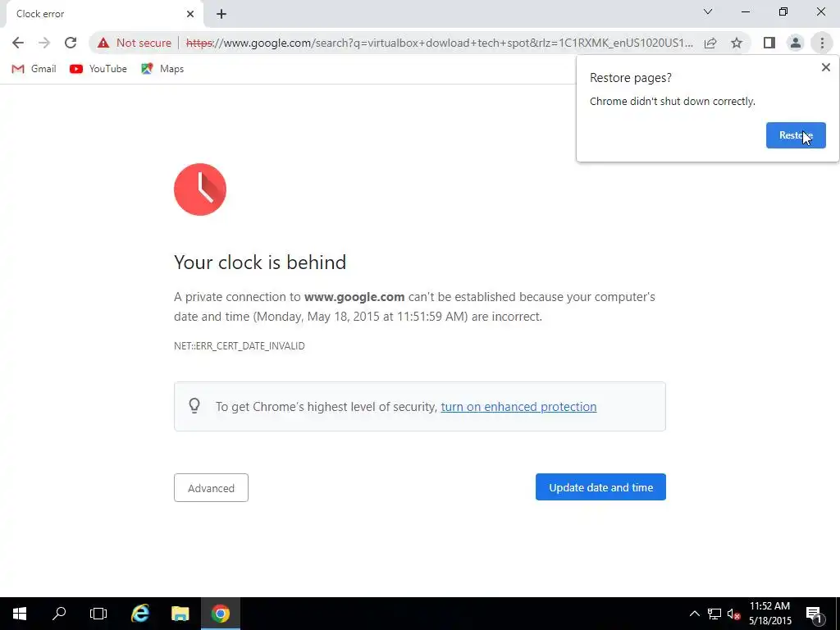This screenshot has height=630, width=840.
Task: Open the Windows Start menu
Action: (20, 614)
